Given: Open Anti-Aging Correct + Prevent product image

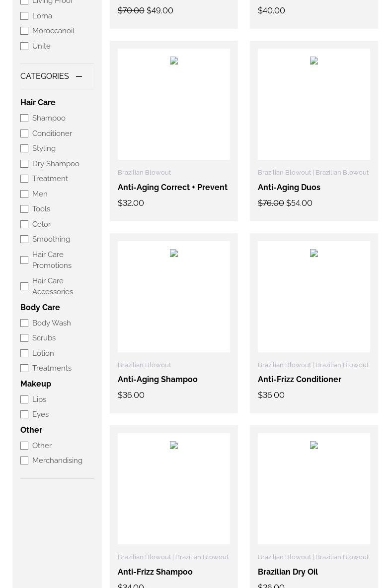Looking at the screenshot, I should click(x=173, y=104).
